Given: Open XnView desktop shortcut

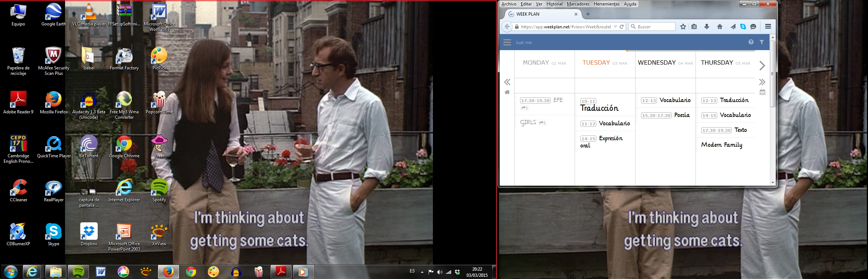Looking at the screenshot, I should click(159, 235).
